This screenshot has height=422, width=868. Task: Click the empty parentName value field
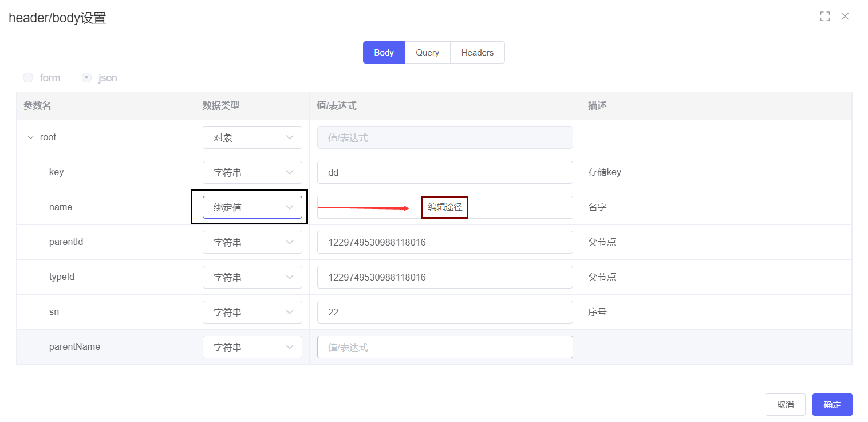[x=444, y=347]
